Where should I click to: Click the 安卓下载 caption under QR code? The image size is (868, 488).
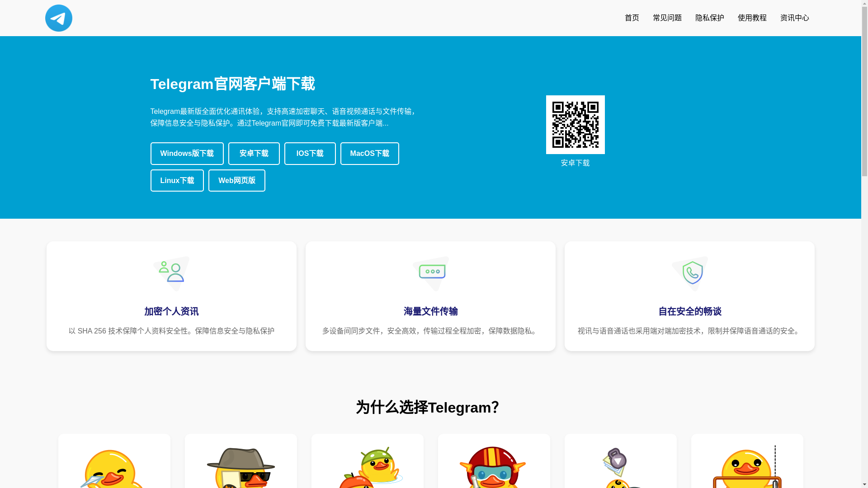pyautogui.click(x=576, y=163)
